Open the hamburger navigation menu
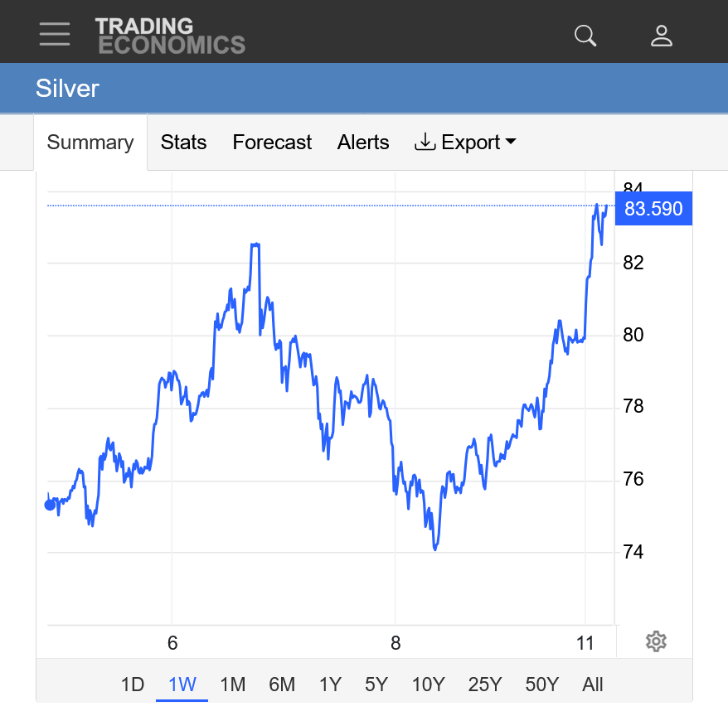 pyautogui.click(x=55, y=35)
